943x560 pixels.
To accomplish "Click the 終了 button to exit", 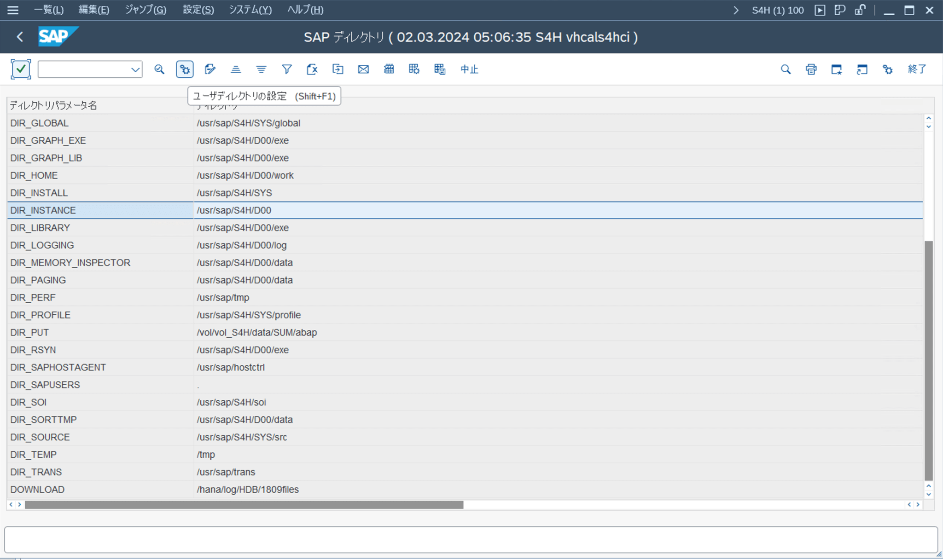I will tap(916, 69).
